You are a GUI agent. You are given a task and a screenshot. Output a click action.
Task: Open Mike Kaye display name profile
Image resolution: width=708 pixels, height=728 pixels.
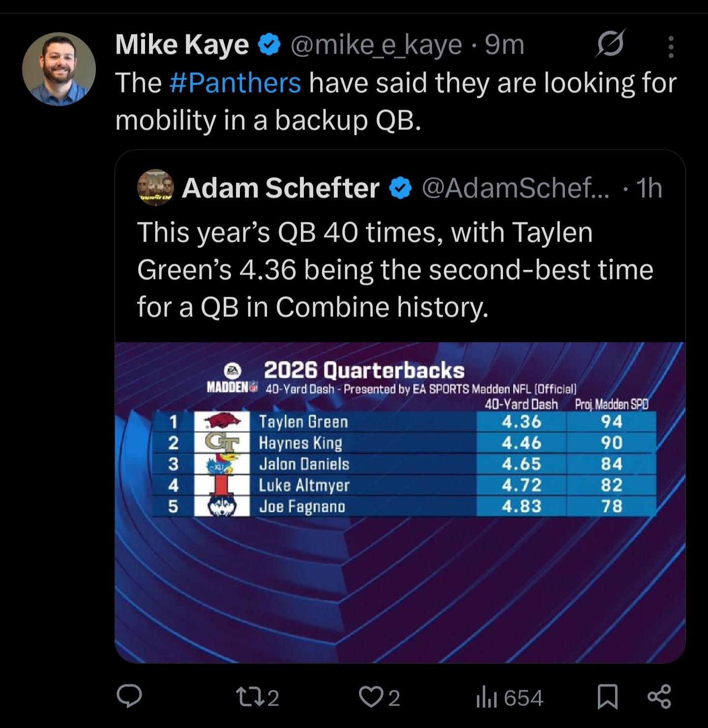pos(182,45)
